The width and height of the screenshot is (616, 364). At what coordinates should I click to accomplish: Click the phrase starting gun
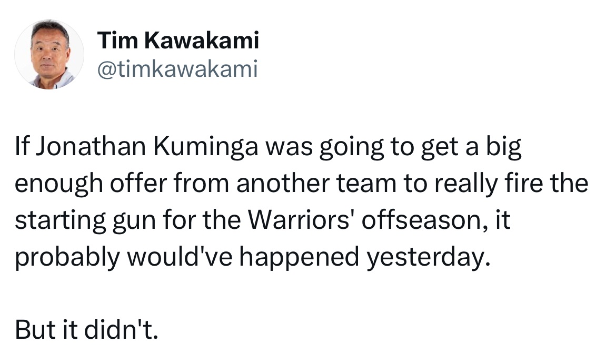[x=85, y=221]
